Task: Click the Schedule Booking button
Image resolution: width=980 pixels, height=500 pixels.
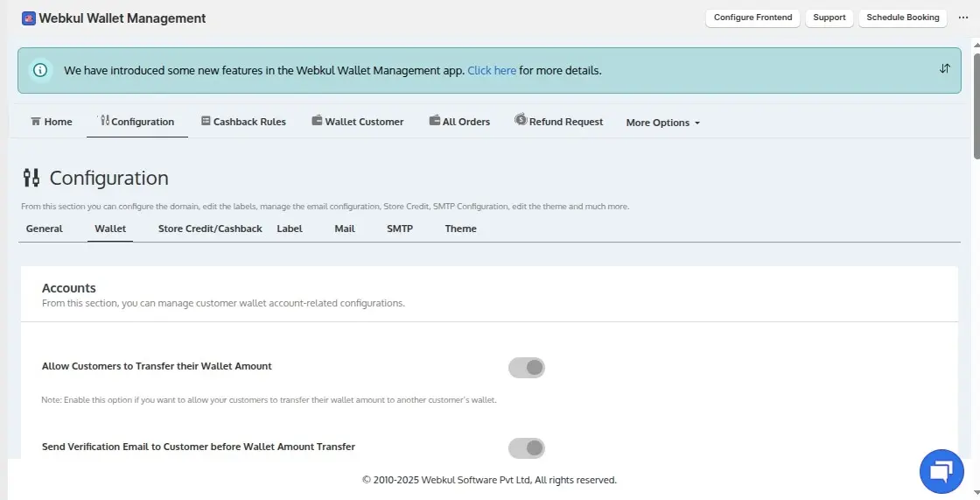Action: (902, 18)
